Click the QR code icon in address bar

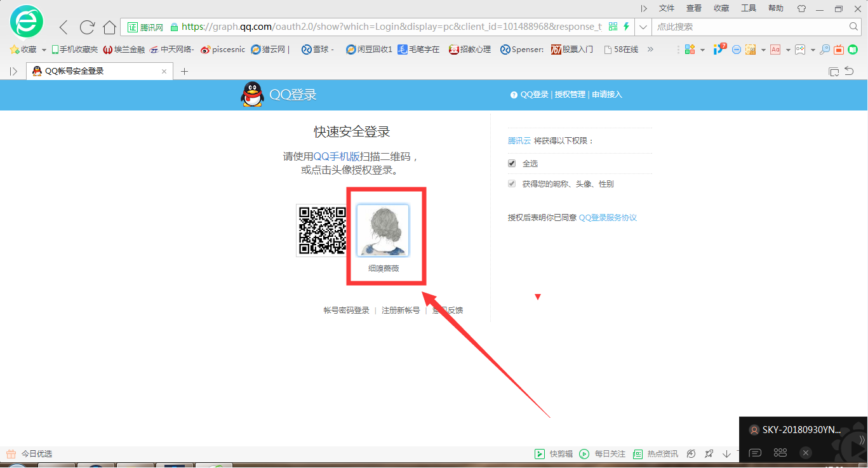point(613,27)
